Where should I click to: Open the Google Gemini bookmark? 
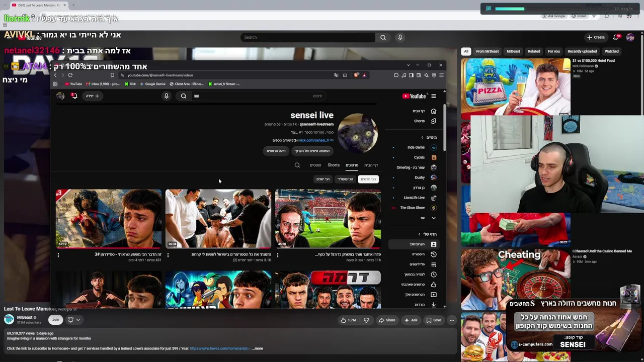(152, 84)
